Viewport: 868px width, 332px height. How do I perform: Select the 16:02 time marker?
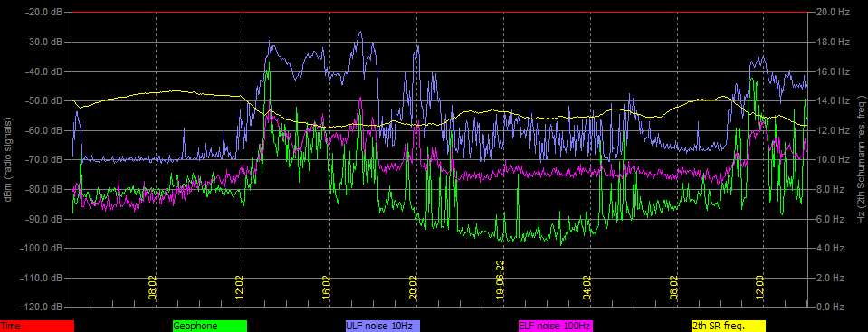(x=326, y=288)
